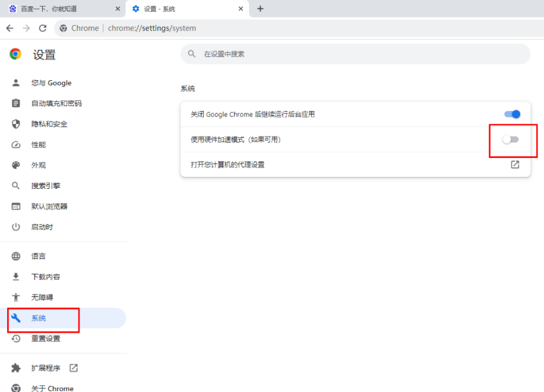Click the 系统 section heading
The image size is (544, 392).
pyautogui.click(x=188, y=88)
